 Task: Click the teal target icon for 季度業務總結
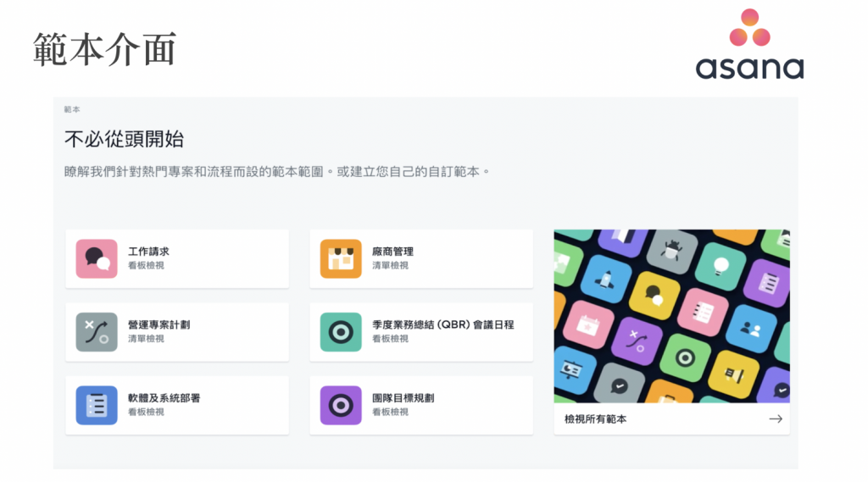click(341, 331)
